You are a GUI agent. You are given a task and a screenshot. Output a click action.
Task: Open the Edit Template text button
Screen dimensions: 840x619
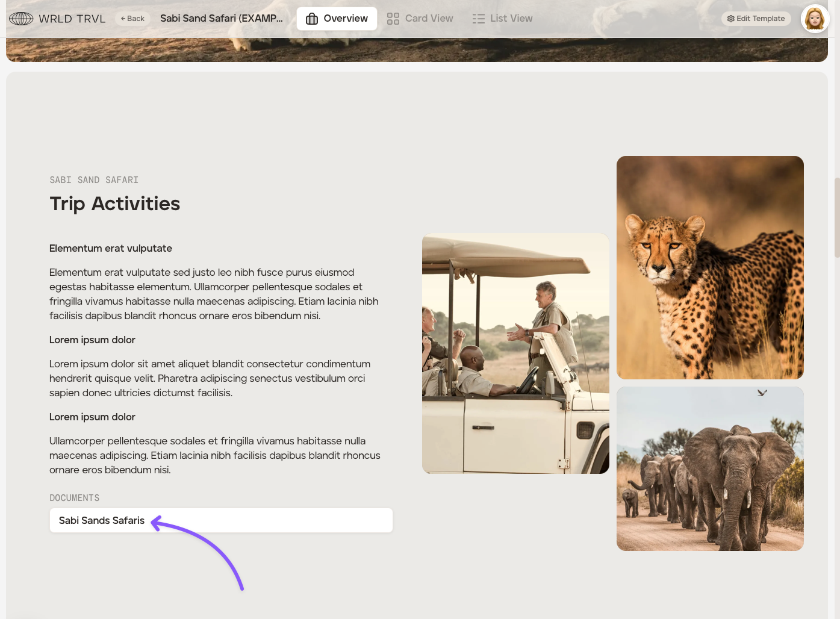pyautogui.click(x=761, y=19)
